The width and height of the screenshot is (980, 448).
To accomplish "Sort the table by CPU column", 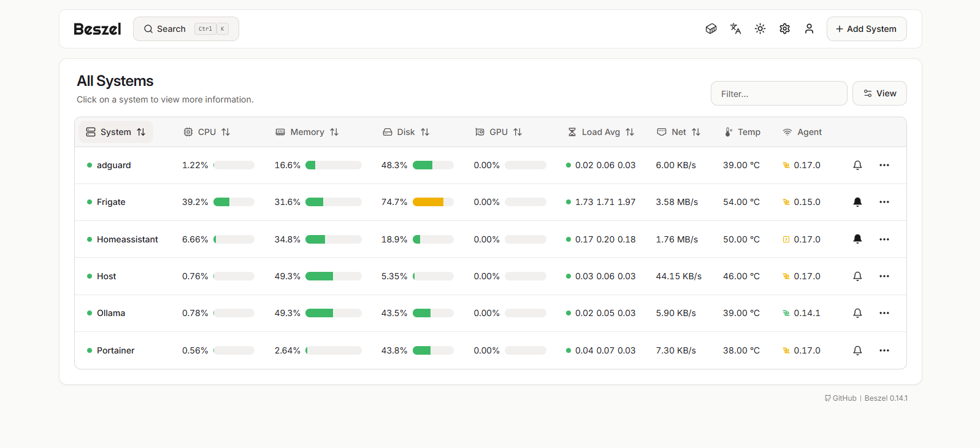I will pos(207,132).
